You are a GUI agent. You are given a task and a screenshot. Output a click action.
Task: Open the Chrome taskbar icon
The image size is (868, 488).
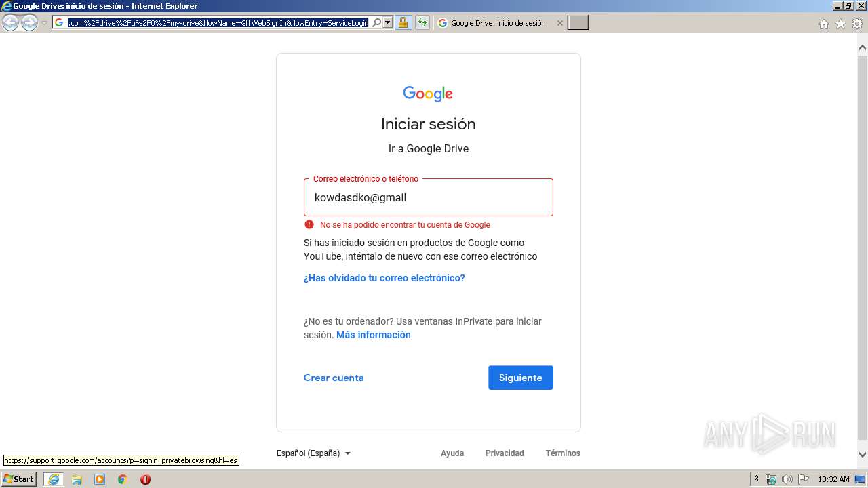pyautogui.click(x=123, y=479)
